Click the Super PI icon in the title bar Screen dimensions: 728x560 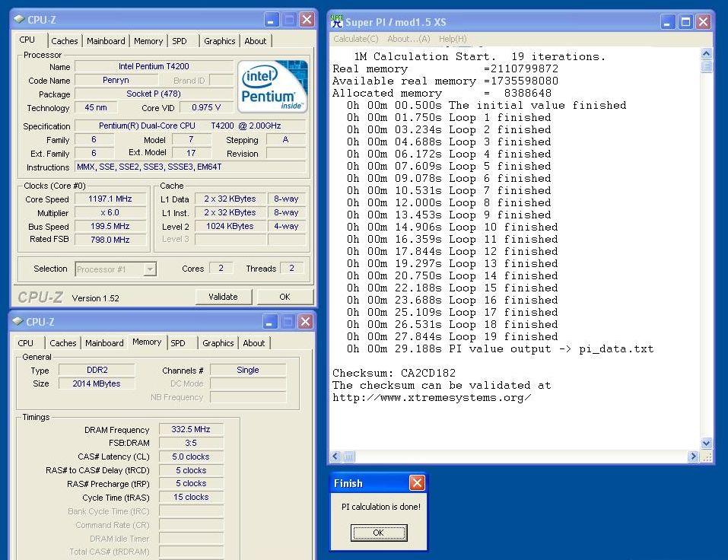point(336,21)
